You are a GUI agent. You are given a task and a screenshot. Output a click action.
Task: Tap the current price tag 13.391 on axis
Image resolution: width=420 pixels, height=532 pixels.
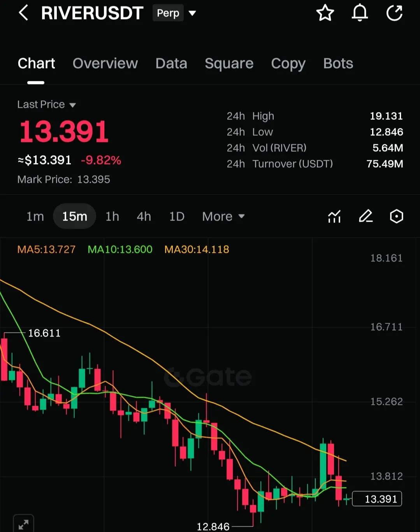tap(377, 499)
